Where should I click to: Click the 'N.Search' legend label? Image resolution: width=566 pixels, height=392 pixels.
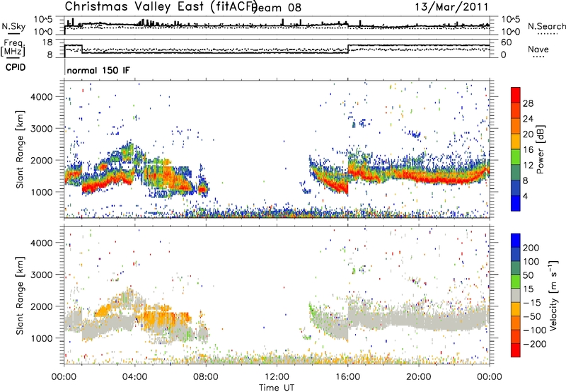click(x=546, y=26)
